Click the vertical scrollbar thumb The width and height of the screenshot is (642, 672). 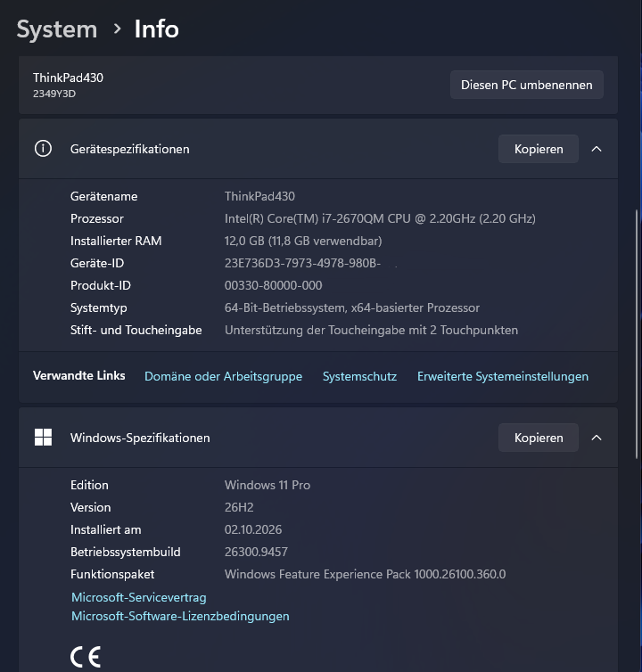[638, 334]
